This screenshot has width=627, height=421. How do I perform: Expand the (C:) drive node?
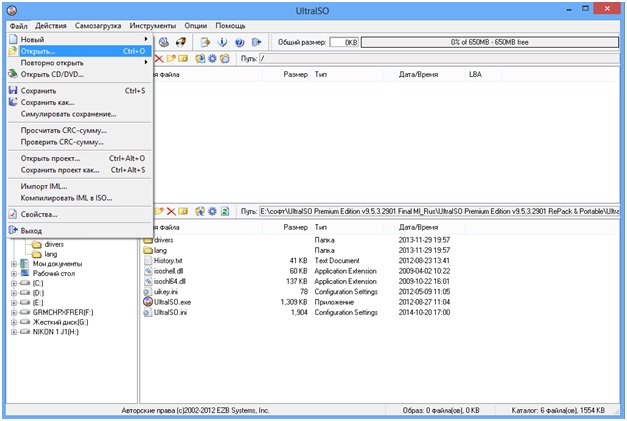tap(14, 283)
